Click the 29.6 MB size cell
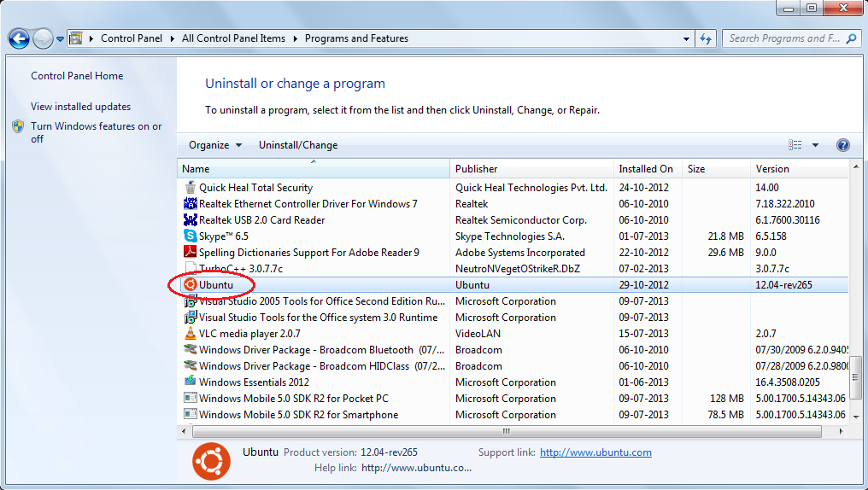Image resolution: width=868 pixels, height=490 pixels. (x=725, y=252)
